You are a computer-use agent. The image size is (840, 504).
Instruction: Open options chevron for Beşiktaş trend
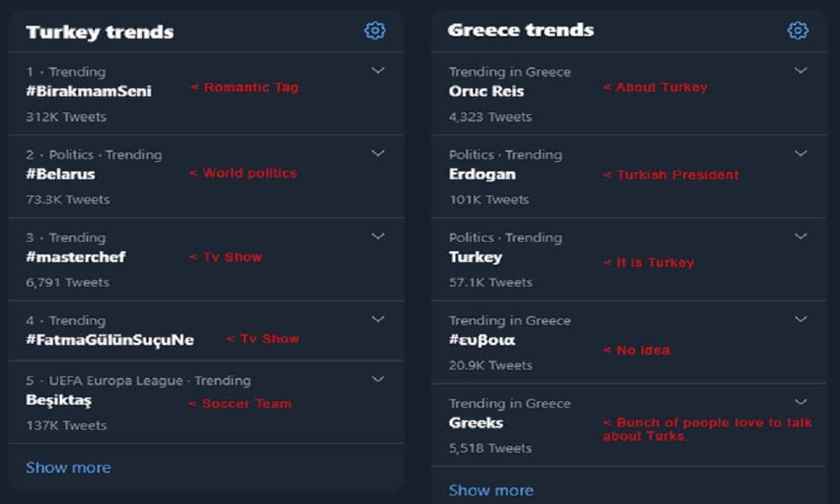click(x=378, y=380)
